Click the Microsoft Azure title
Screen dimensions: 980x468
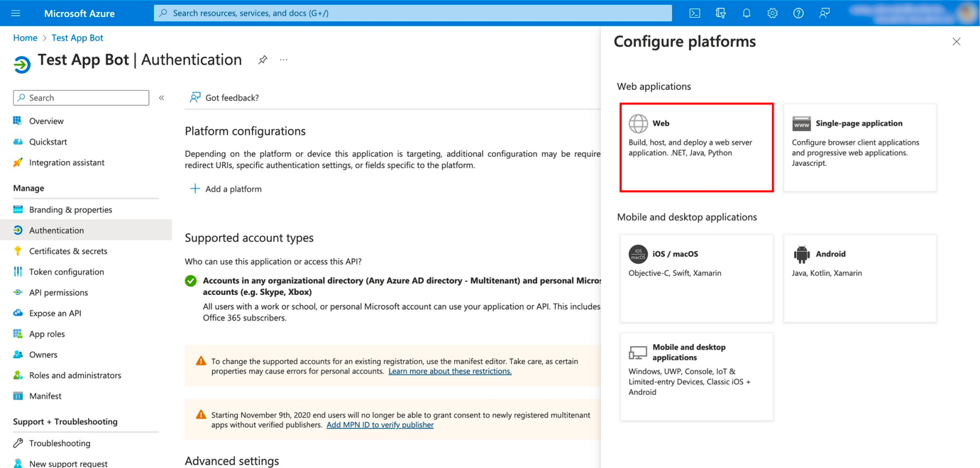coord(79,13)
